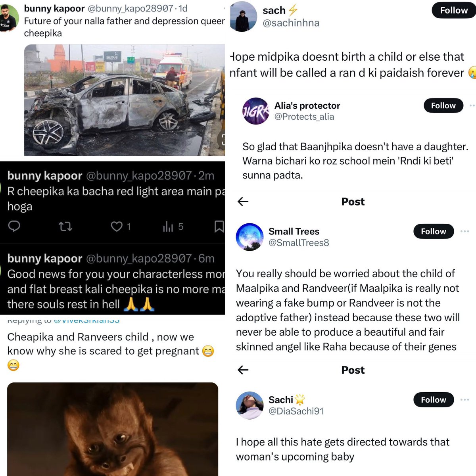The image size is (476, 476).
Task: Open the view count bar chart icon
Action: [x=168, y=226]
